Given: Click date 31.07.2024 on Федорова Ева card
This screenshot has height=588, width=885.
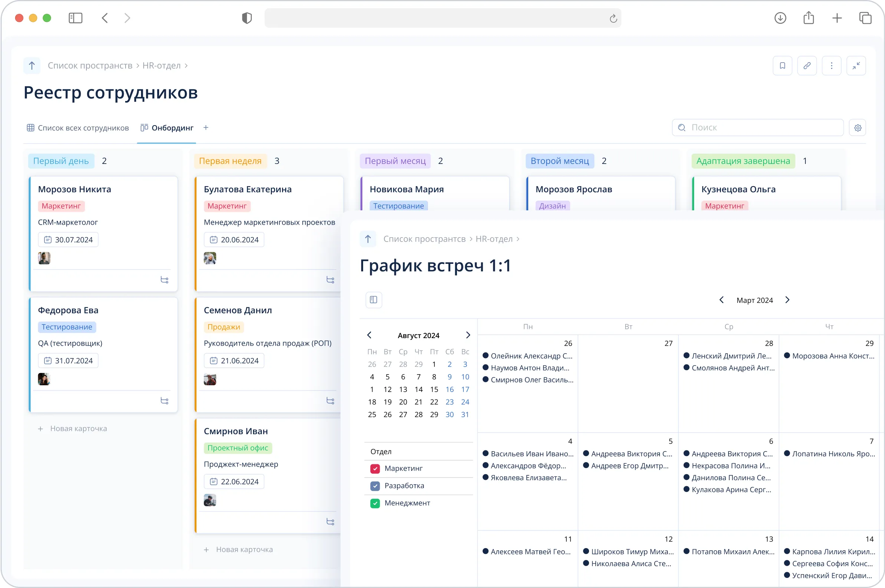Looking at the screenshot, I should point(68,361).
